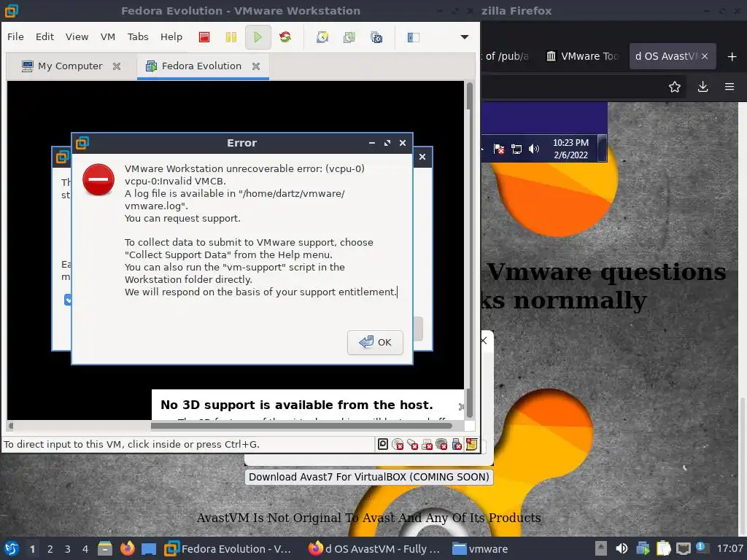Click the eject removable media tray icon
Viewport: 747px width, 560px height.
[601, 549]
